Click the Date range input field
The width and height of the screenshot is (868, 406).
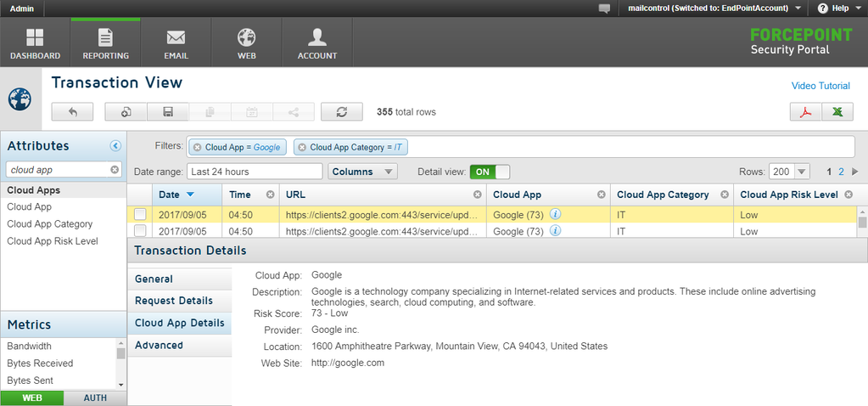point(255,172)
